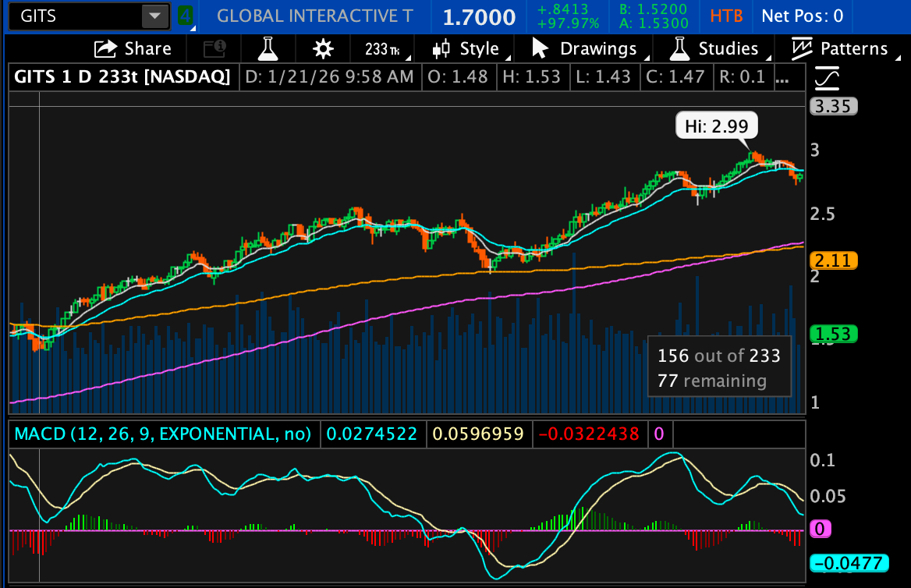911x588 pixels.
Task: Click the MACD study title label
Action: coord(160,434)
